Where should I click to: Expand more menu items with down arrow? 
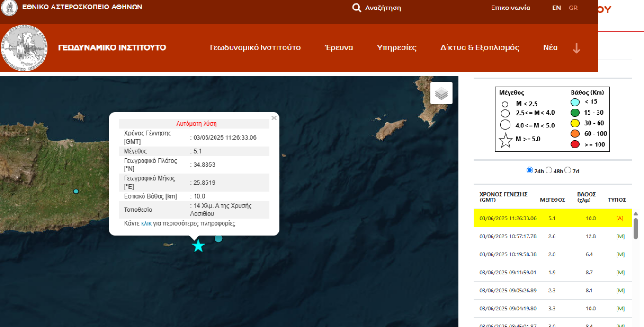pos(576,48)
